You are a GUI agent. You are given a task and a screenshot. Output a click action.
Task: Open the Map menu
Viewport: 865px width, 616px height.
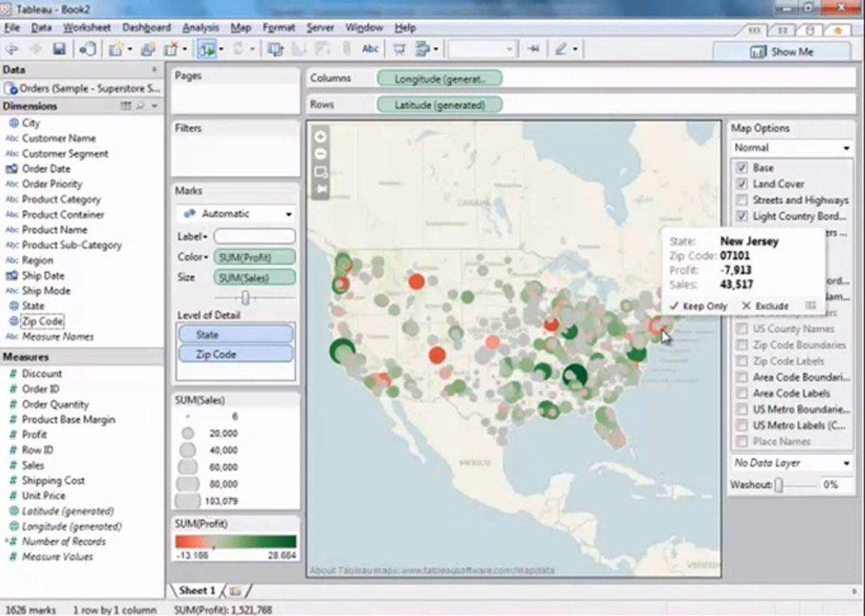(x=240, y=27)
